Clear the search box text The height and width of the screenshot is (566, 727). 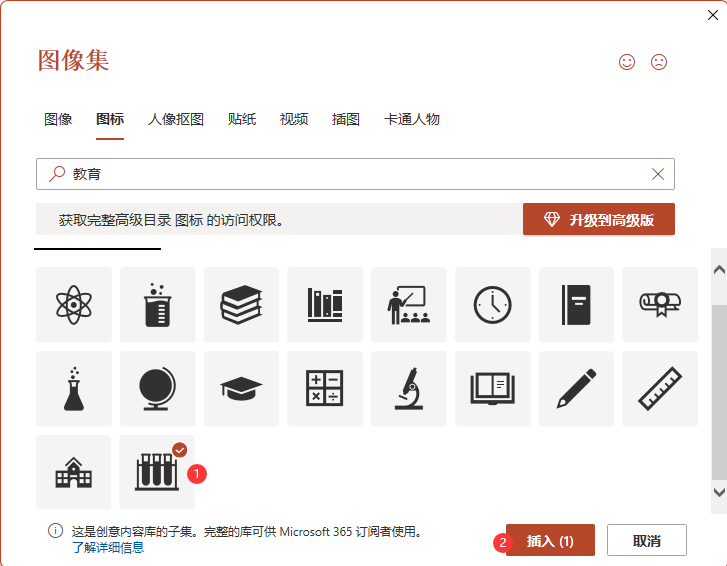(x=658, y=174)
